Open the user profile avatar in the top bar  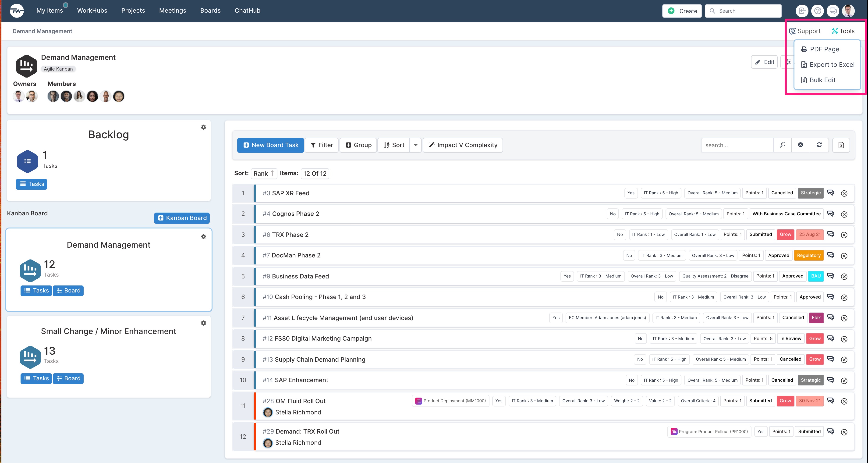coord(848,11)
